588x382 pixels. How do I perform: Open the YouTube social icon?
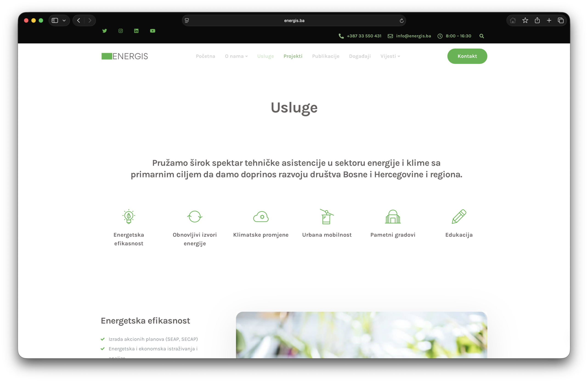(x=153, y=31)
